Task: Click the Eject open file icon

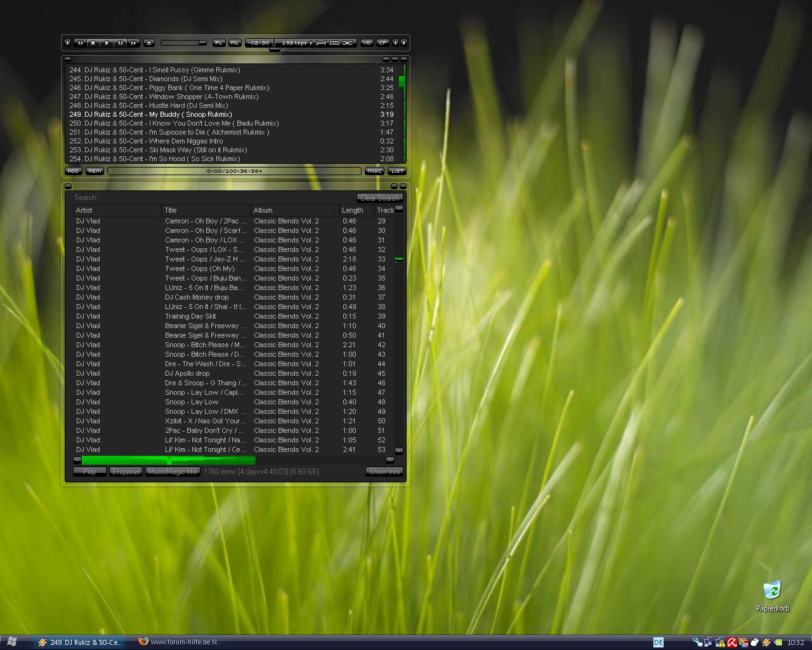Action: pos(149,43)
